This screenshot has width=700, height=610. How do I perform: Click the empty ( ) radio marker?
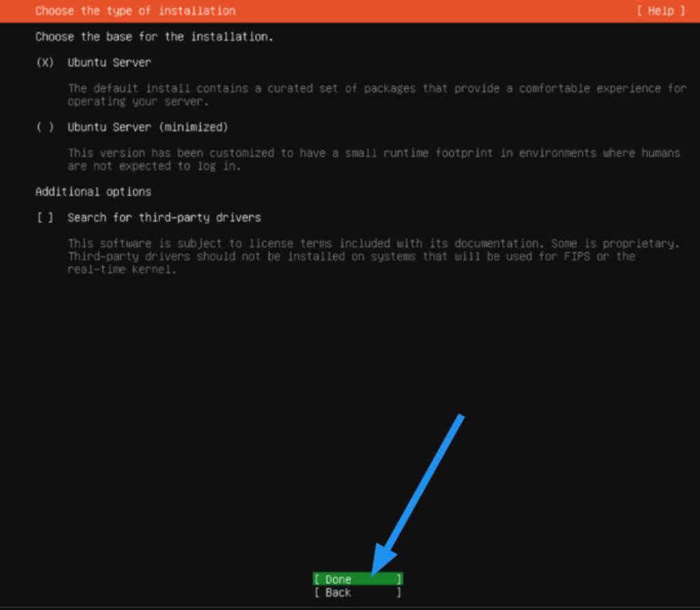(x=44, y=127)
